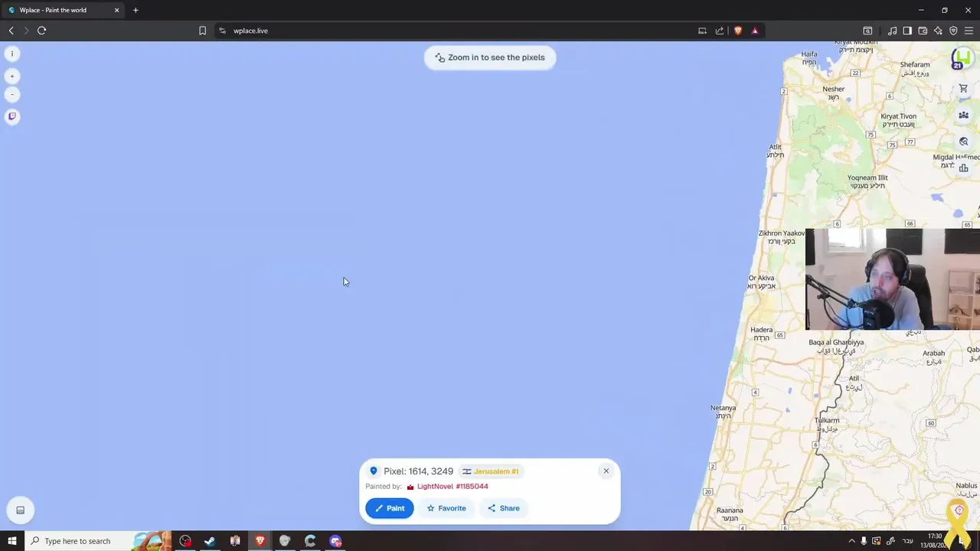Screen dimensions: 980x551
Task: Open the user profile avatar with level 21
Action: pos(962,58)
